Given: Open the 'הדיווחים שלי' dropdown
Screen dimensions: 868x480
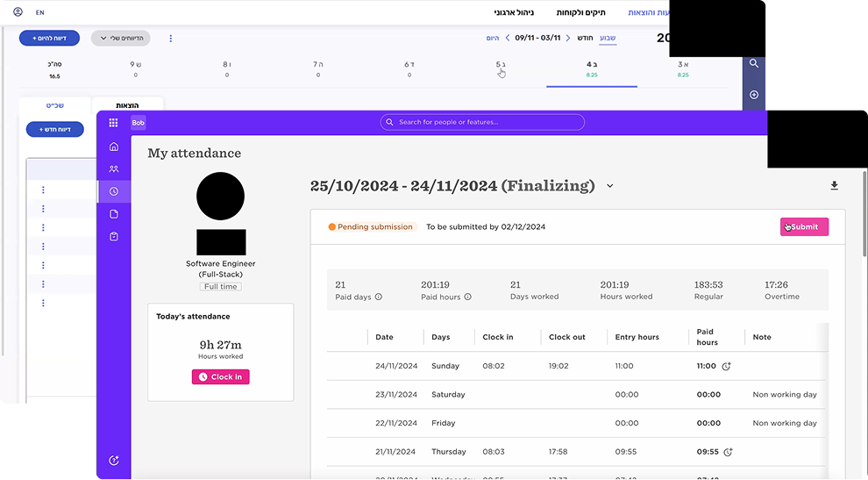Looking at the screenshot, I should point(120,39).
